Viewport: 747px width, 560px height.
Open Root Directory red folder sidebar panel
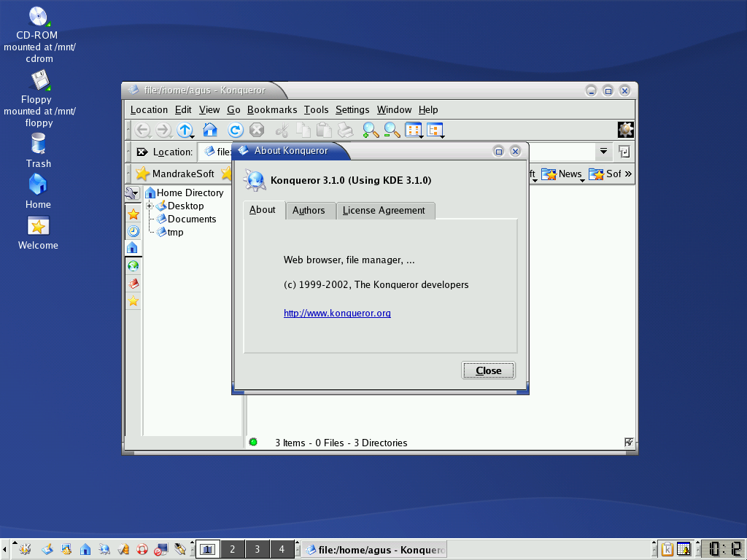coord(133,284)
